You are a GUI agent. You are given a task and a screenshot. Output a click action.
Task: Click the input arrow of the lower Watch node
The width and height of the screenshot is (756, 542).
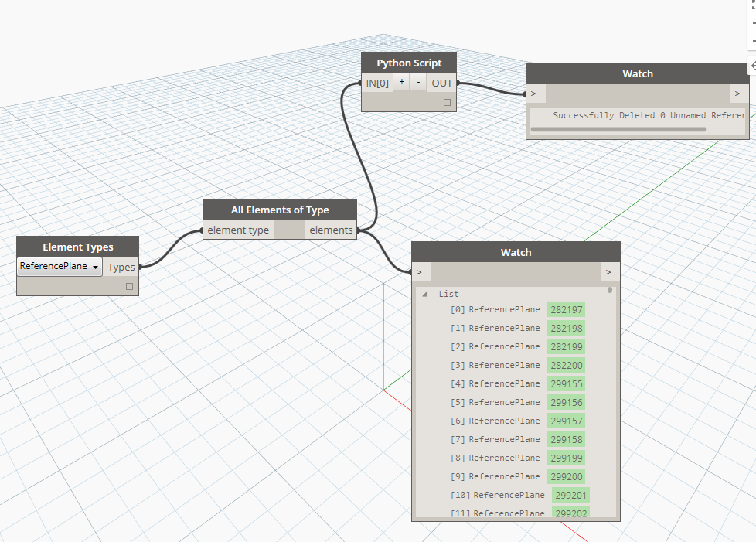click(x=420, y=272)
